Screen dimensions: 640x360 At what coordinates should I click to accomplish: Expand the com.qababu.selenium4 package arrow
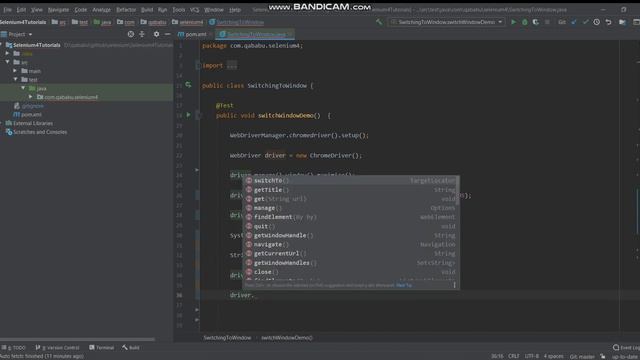tap(31, 97)
